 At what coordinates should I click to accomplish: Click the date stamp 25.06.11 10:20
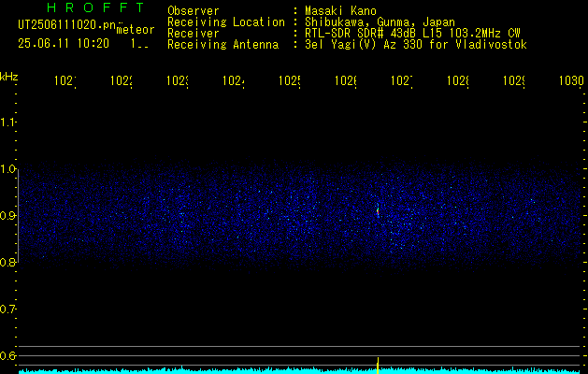[64, 44]
